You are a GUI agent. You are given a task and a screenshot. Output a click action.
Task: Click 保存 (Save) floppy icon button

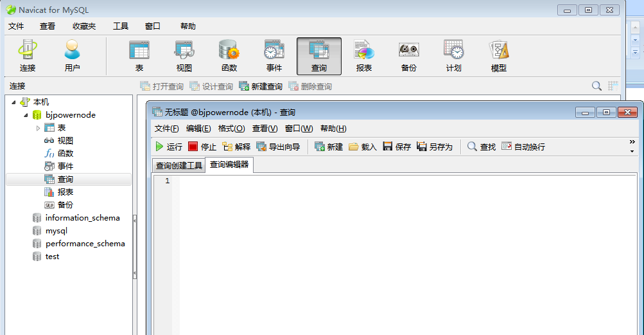pos(397,147)
